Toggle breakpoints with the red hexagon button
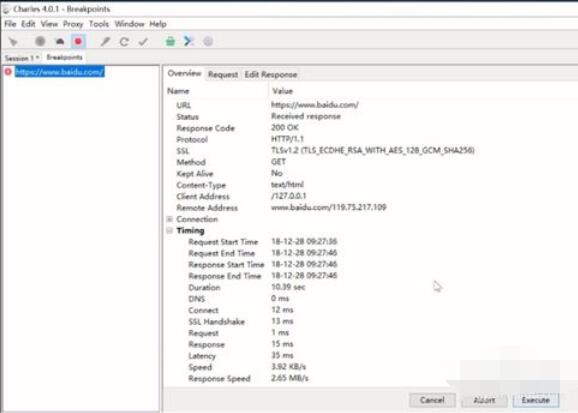This screenshot has height=413, width=578. [78, 42]
